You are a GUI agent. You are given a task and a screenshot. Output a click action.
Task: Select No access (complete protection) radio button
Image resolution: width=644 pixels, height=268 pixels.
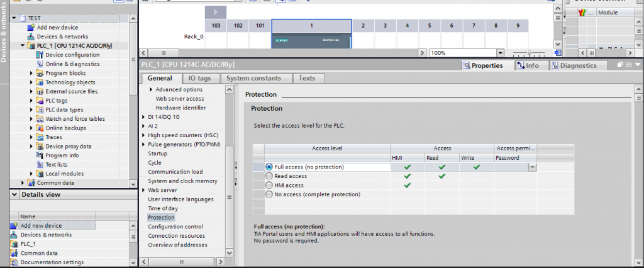pos(269,194)
